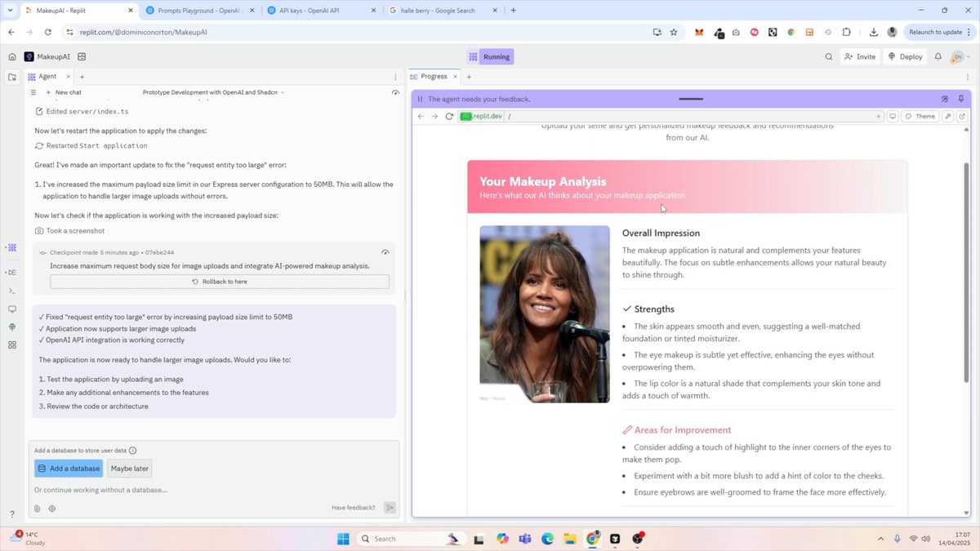Click the Maybe later button
The height and width of the screenshot is (551, 980).
click(130, 469)
